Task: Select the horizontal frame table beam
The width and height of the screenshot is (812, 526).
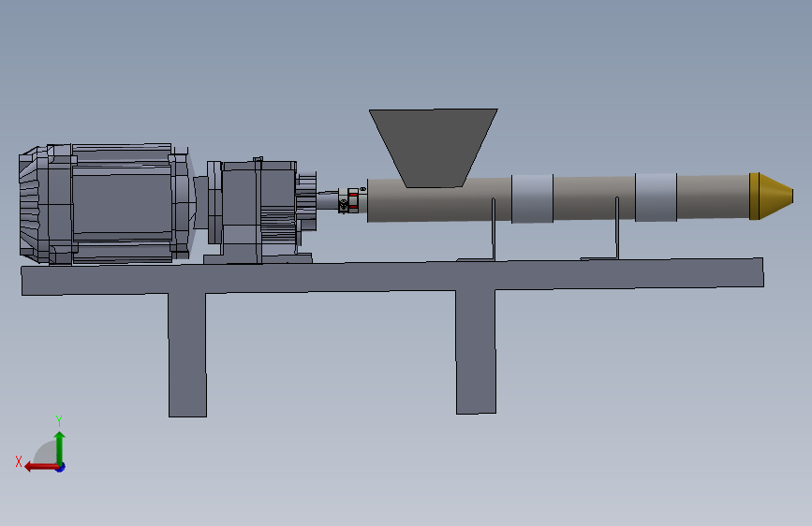Action: coord(392,277)
